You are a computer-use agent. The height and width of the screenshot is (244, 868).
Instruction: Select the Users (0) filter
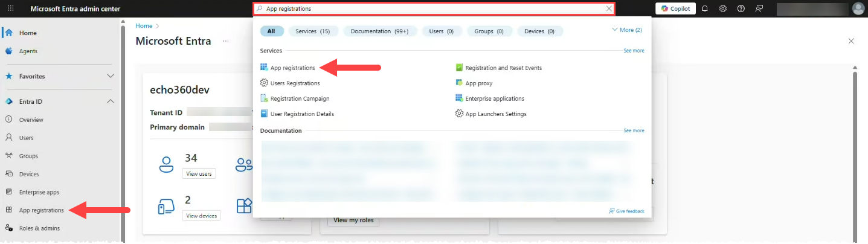441,31
